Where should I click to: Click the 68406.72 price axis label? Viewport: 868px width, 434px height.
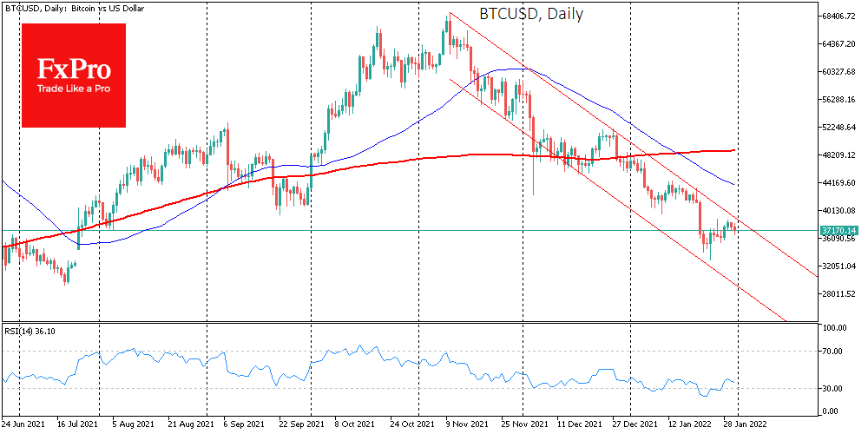(839, 16)
